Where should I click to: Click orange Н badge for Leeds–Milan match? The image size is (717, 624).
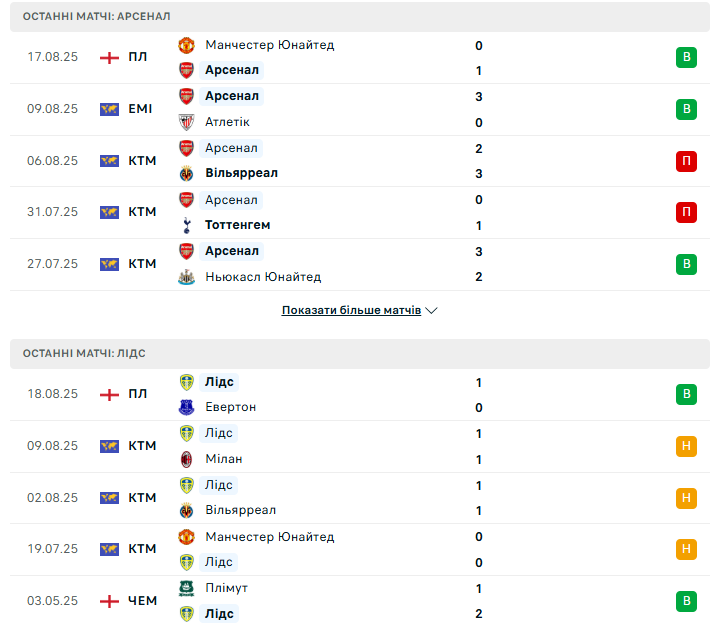(686, 446)
